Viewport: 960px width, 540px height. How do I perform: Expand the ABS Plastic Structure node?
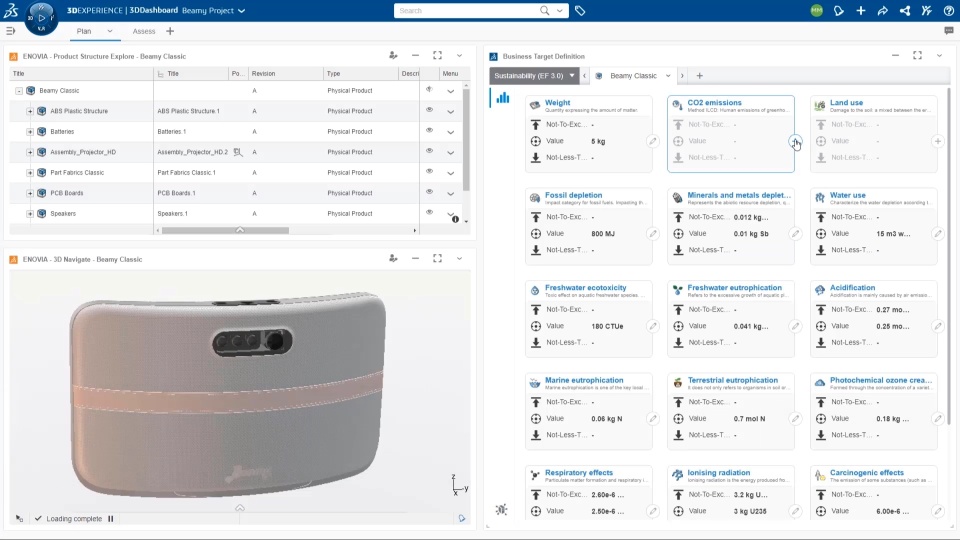pos(29,111)
